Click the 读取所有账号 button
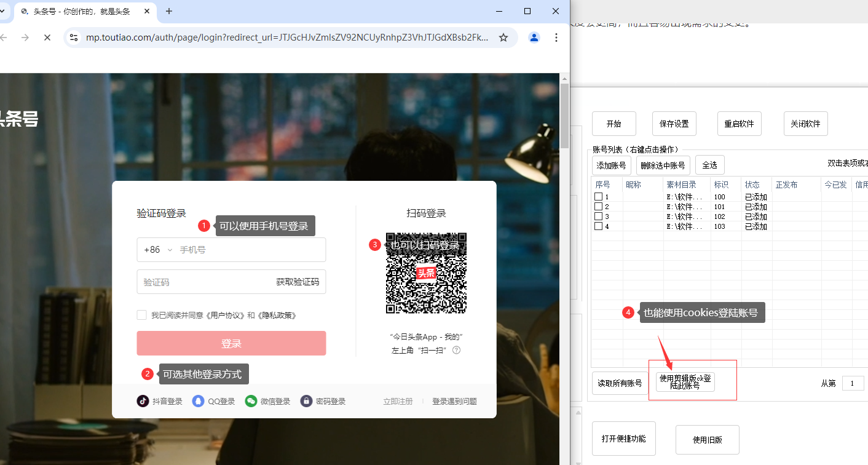The width and height of the screenshot is (868, 465). coord(620,383)
